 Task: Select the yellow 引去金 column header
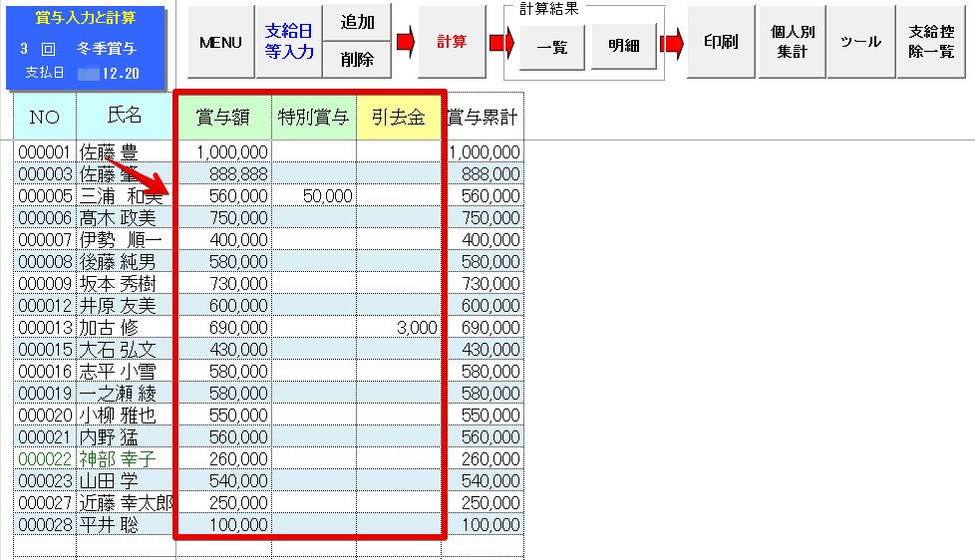[399, 118]
